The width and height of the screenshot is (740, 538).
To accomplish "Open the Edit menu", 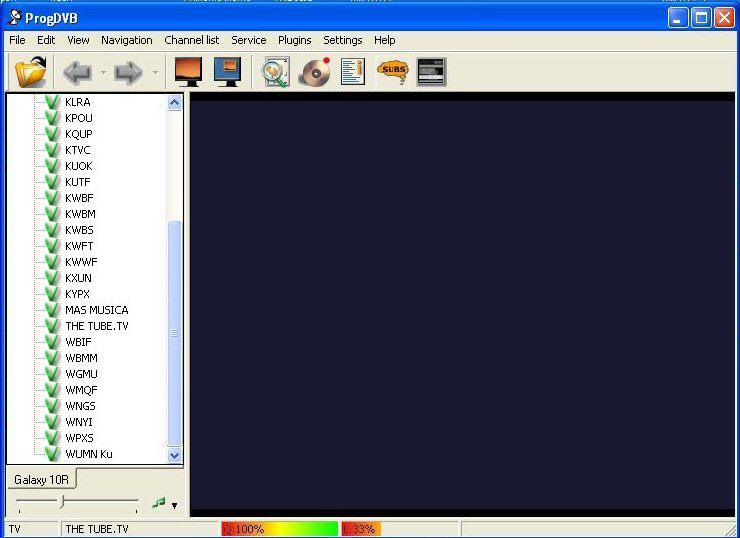I will [x=46, y=41].
